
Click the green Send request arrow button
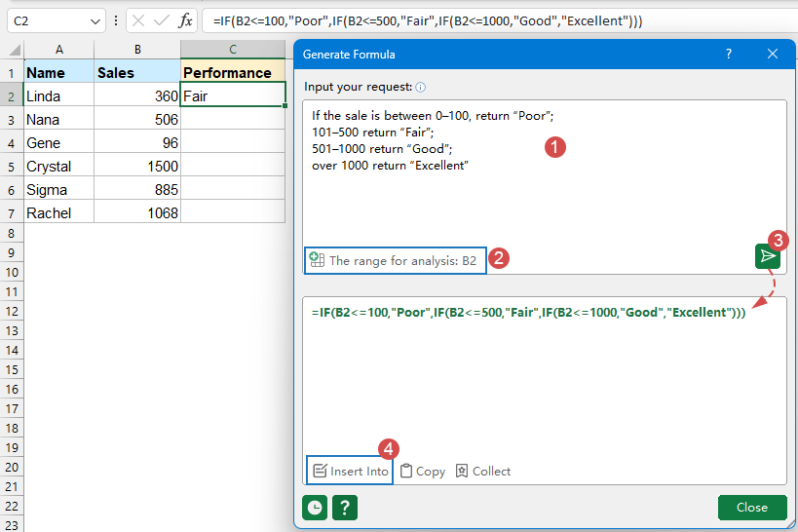pyautogui.click(x=768, y=256)
